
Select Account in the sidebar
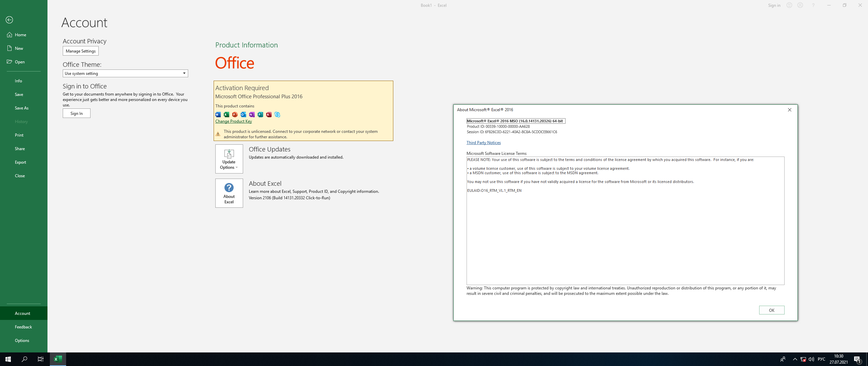[24, 313]
